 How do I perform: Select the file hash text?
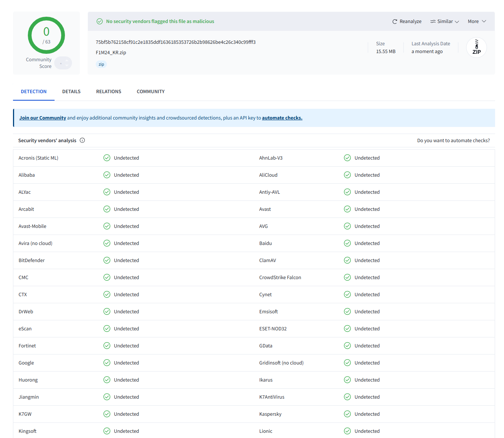coord(176,42)
